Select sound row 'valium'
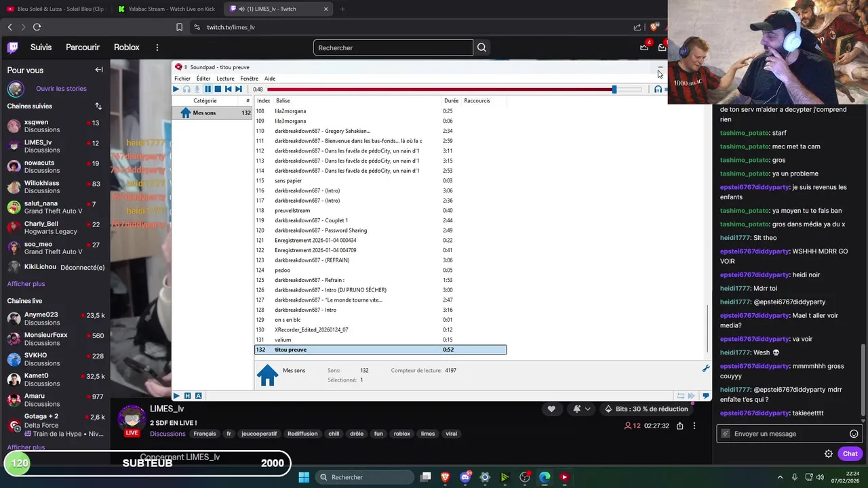The height and width of the screenshot is (488, 868). [380, 340]
